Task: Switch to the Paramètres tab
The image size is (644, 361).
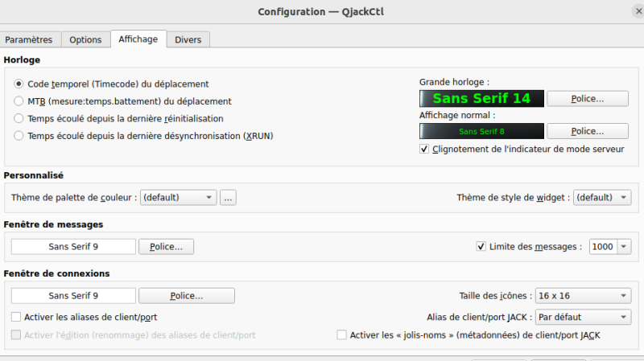Action: [x=32, y=39]
